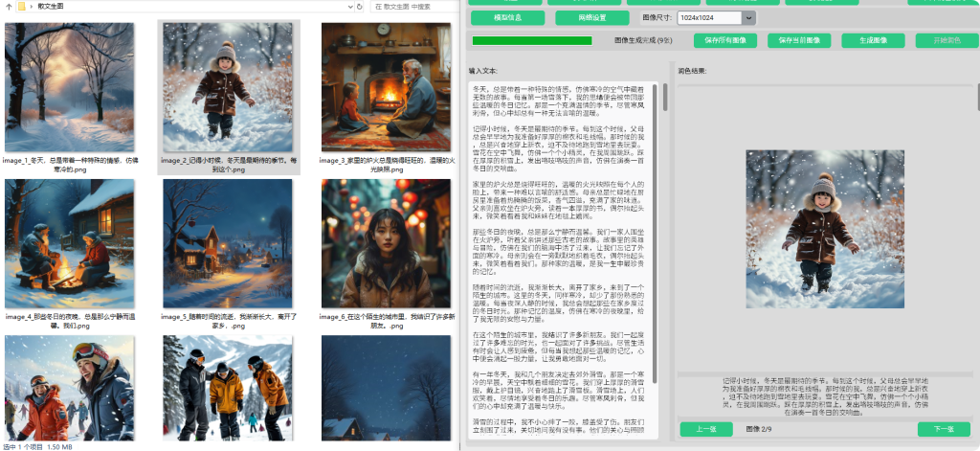Open the 图像尺寸 1024x1024 dropdown
980x451 pixels.
tap(716, 17)
